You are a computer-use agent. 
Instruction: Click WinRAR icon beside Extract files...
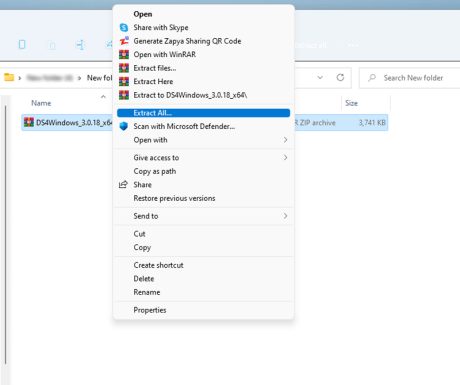click(124, 68)
